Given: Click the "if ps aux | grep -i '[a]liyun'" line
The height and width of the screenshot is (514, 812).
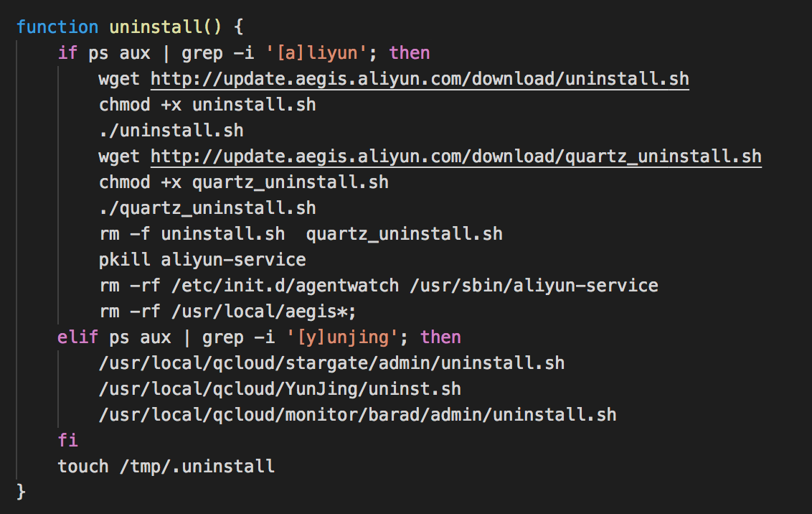Looking at the screenshot, I should pos(244,53).
